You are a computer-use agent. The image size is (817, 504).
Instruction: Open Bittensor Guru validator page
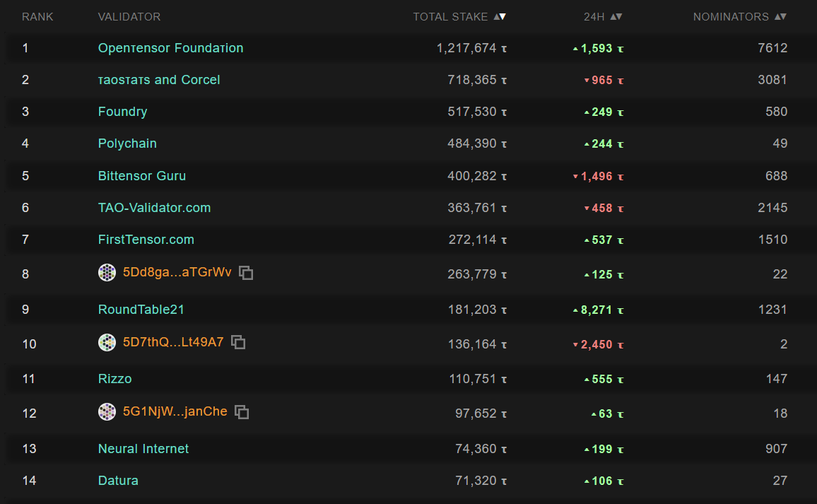[x=142, y=176]
